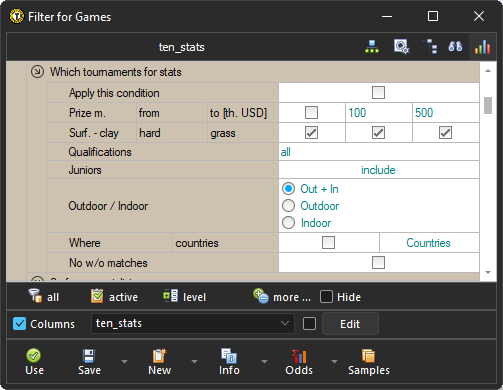Open the Countries link
The width and height of the screenshot is (503, 390).
(428, 243)
